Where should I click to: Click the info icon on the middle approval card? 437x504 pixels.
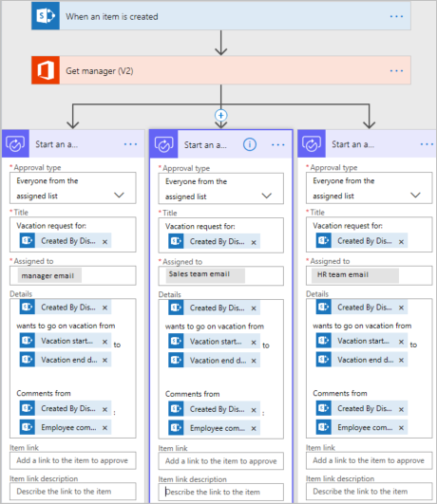(x=250, y=144)
